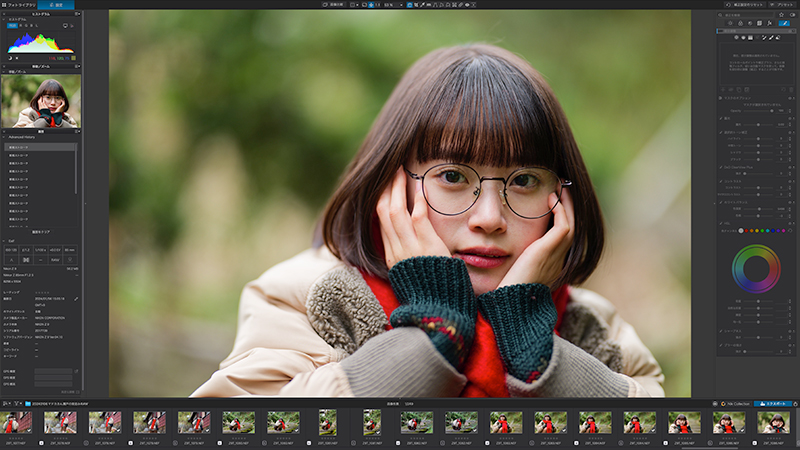Select the red HSL channel swatch
The image size is (800, 450).
[746, 231]
